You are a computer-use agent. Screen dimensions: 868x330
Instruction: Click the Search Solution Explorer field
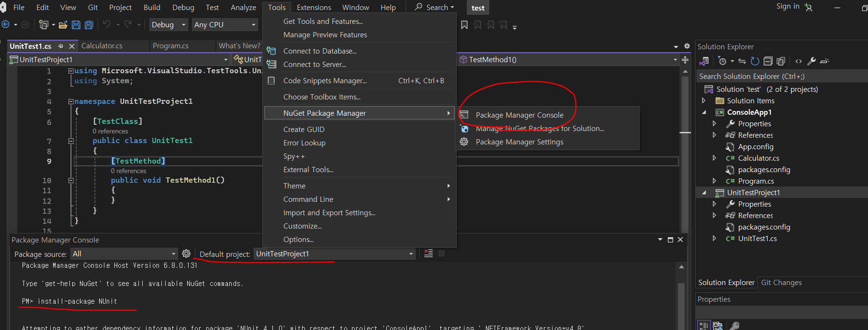pos(781,76)
